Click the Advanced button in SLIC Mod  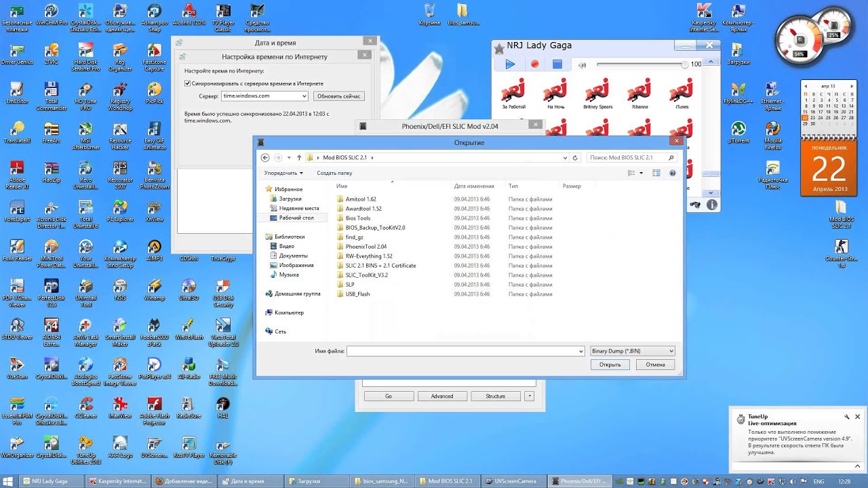tap(442, 396)
